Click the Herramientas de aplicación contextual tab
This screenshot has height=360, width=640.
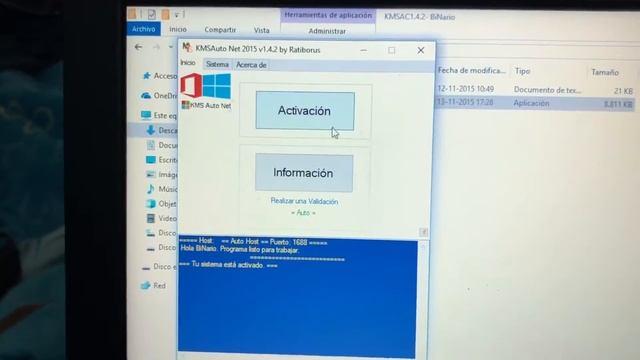(328, 15)
